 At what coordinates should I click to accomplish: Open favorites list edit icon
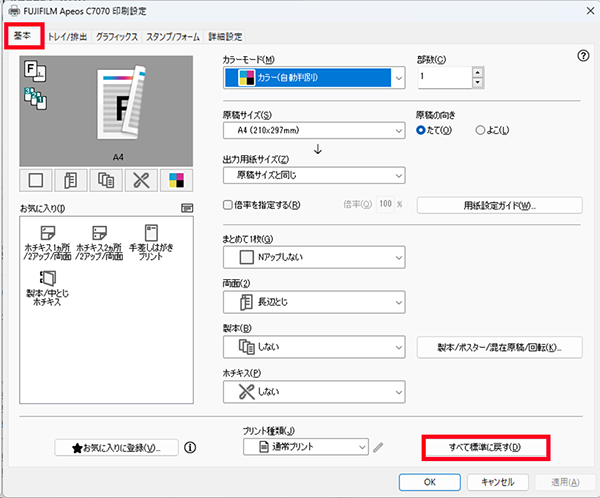click(x=187, y=208)
